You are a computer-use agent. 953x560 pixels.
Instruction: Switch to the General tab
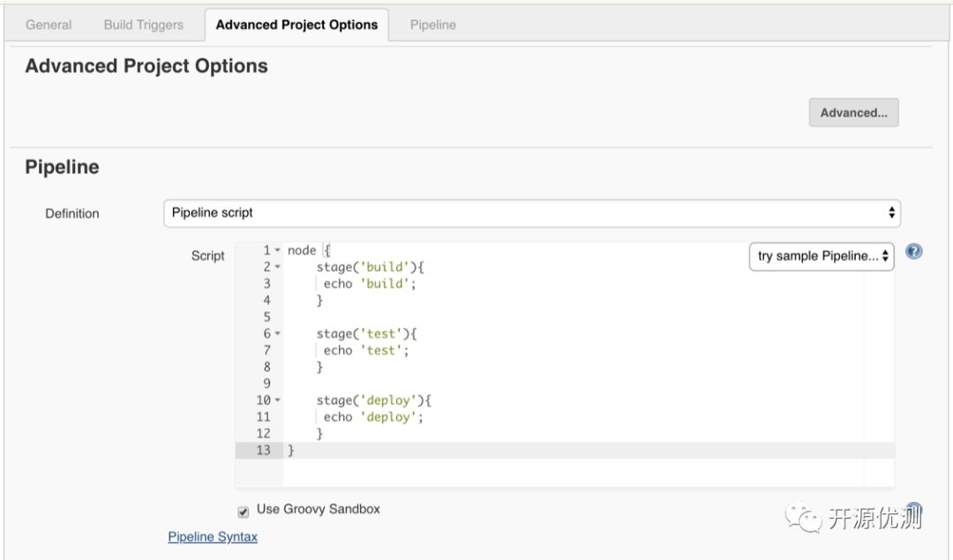click(x=49, y=25)
